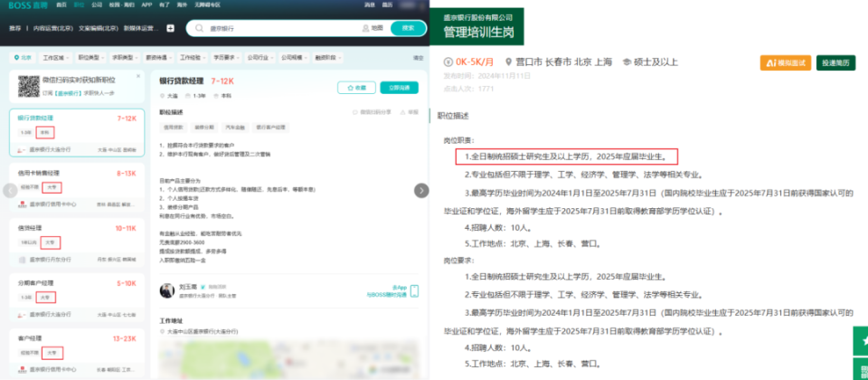The image size is (868, 380).
Task: Click the 0K-5K/月 salary icon
Action: pos(449,62)
